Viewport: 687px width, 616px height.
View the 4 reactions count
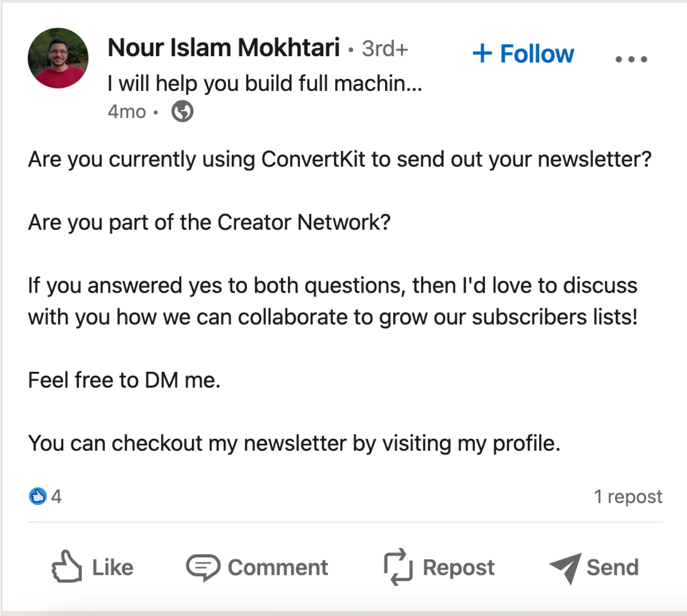(56, 497)
